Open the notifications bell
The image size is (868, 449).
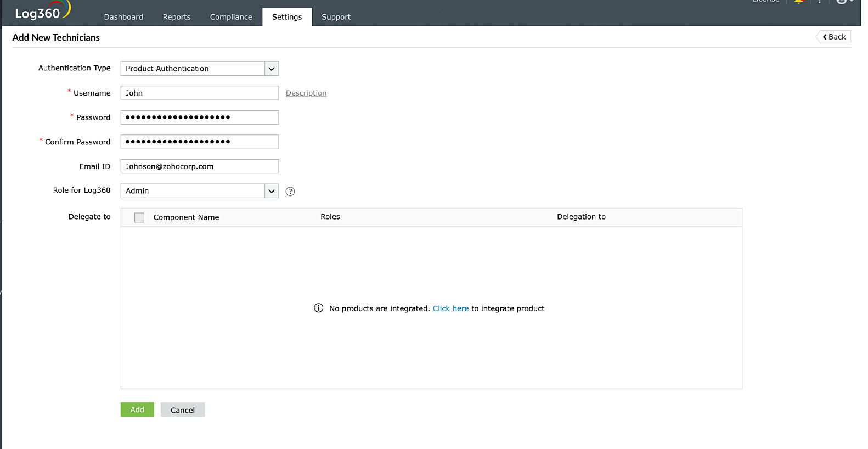[x=799, y=2]
